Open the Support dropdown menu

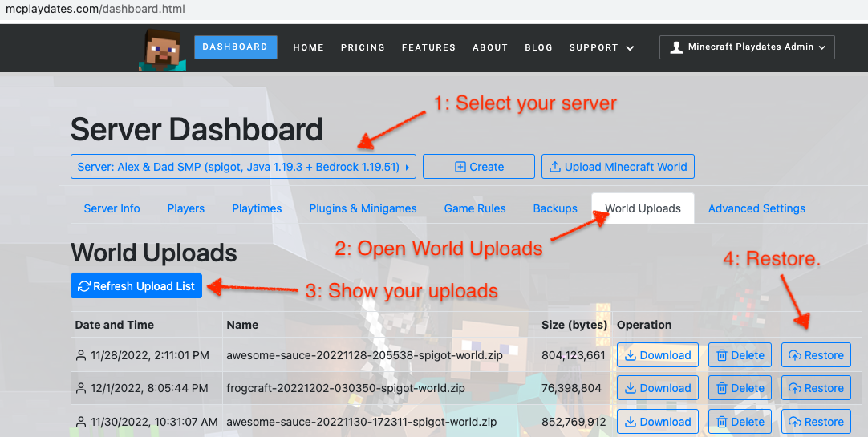601,47
